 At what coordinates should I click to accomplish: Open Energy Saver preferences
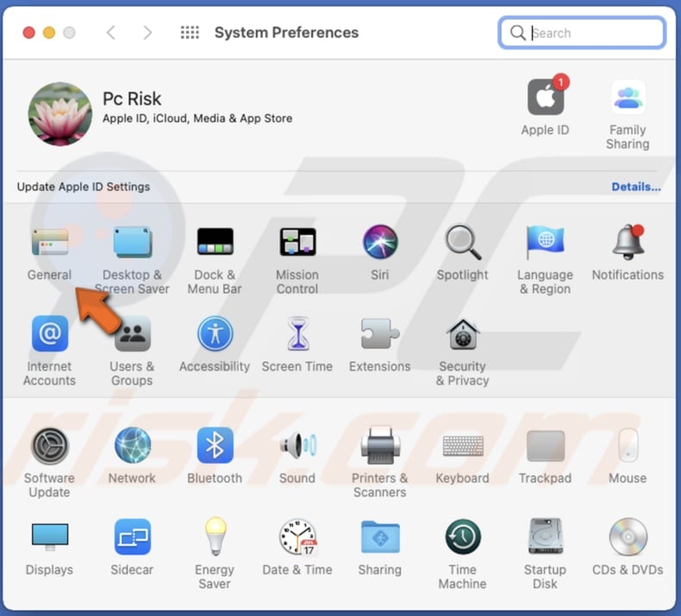pyautogui.click(x=216, y=537)
